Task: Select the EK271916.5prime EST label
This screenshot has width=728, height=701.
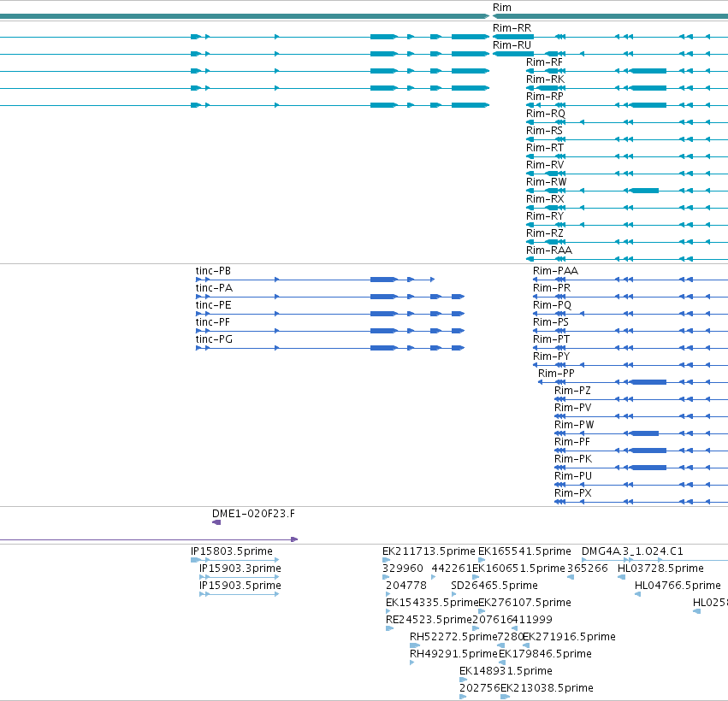Action: click(569, 637)
